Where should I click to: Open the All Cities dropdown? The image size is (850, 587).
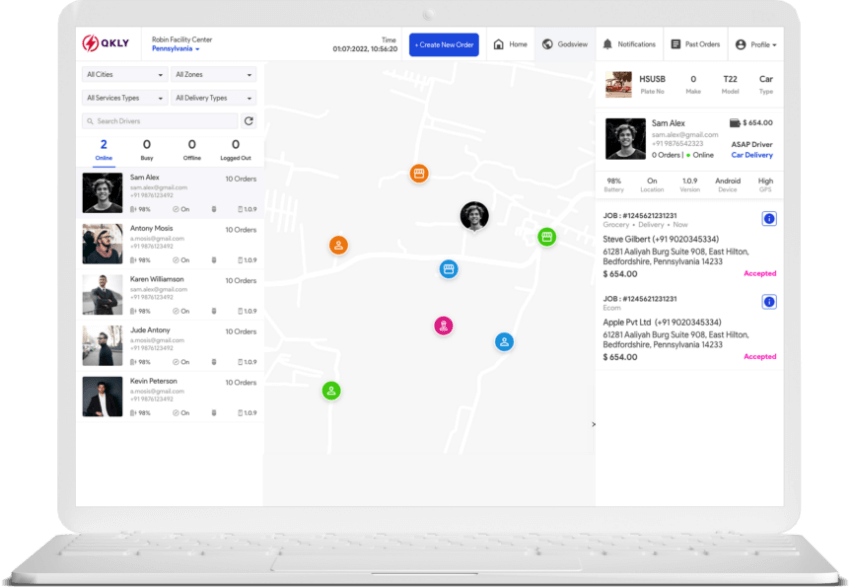point(124,74)
